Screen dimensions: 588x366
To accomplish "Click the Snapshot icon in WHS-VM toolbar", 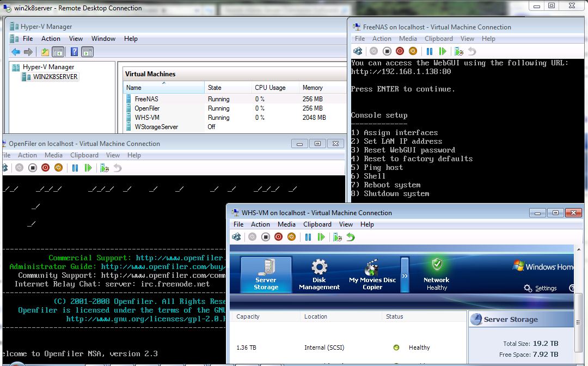I will (x=338, y=237).
